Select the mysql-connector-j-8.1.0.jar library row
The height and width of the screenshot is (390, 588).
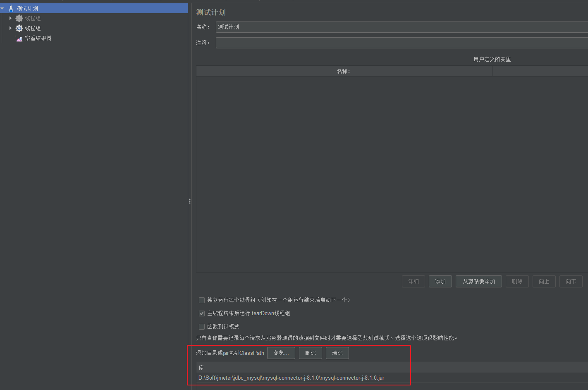click(392, 378)
